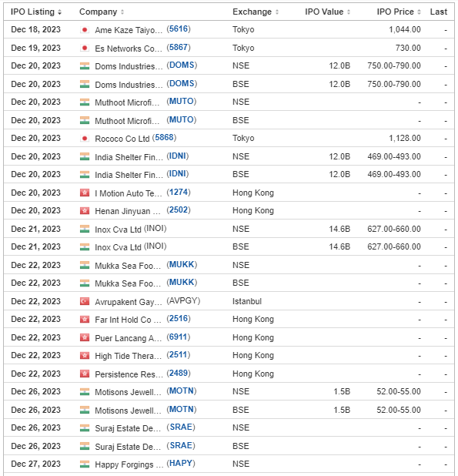Click the Exchange column header
458x476 pixels.
pyautogui.click(x=252, y=12)
